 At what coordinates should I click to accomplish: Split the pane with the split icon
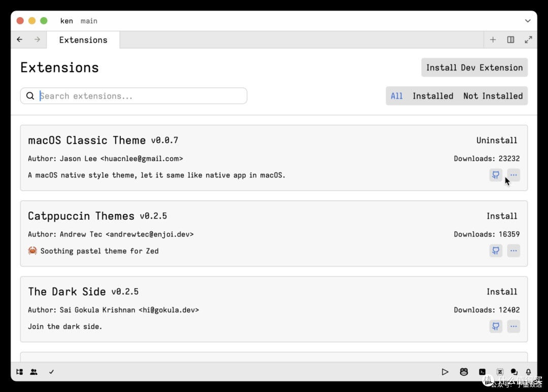point(510,40)
